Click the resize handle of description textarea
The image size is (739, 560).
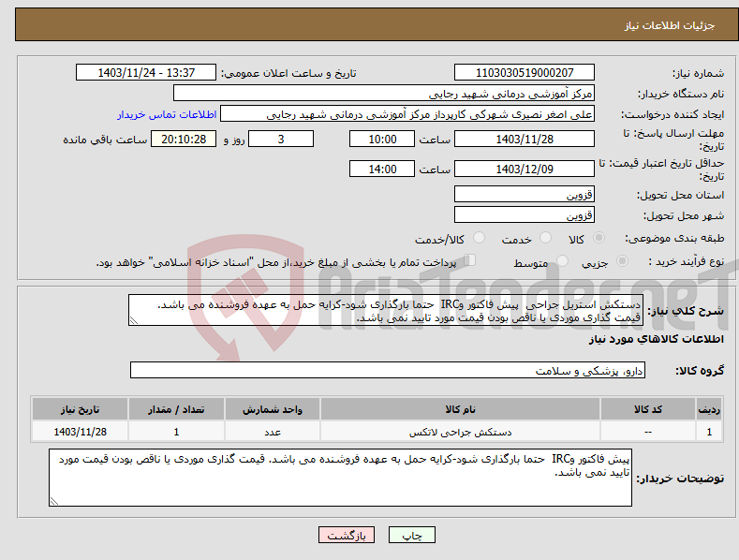click(134, 321)
